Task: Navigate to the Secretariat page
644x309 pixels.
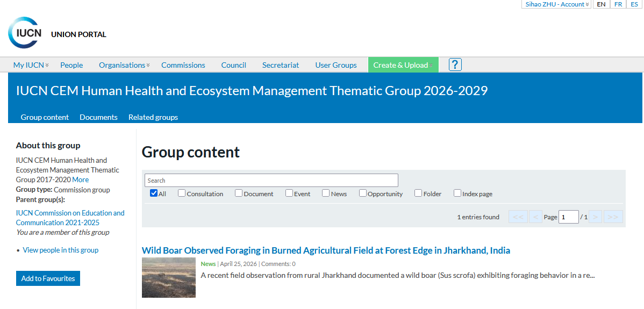Action: (281, 65)
